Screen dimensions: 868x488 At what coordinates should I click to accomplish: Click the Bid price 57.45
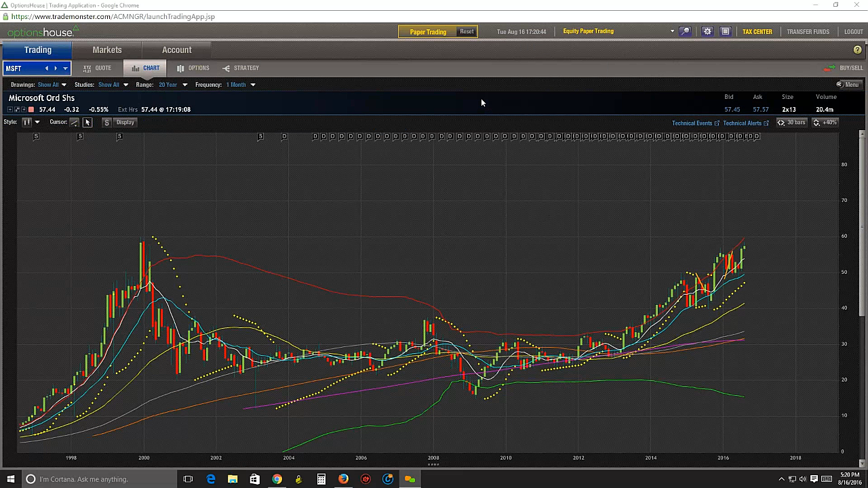pyautogui.click(x=732, y=110)
